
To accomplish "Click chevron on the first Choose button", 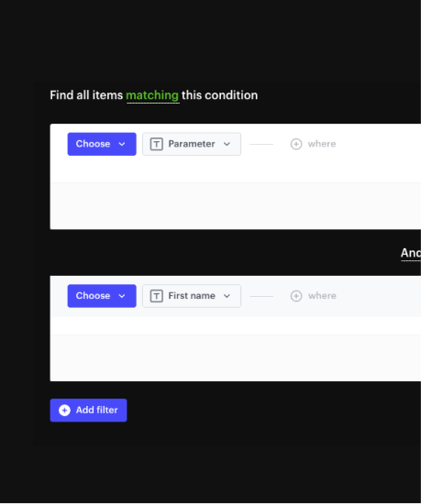I will [122, 144].
